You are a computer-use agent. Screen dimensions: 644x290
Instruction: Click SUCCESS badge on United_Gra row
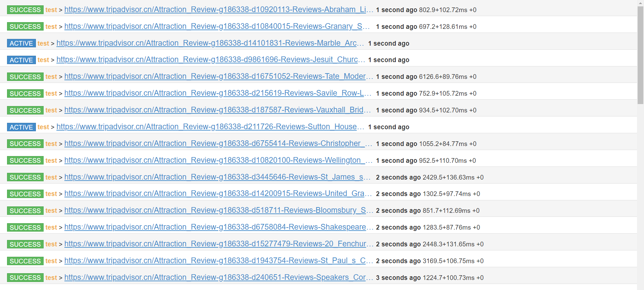point(25,194)
